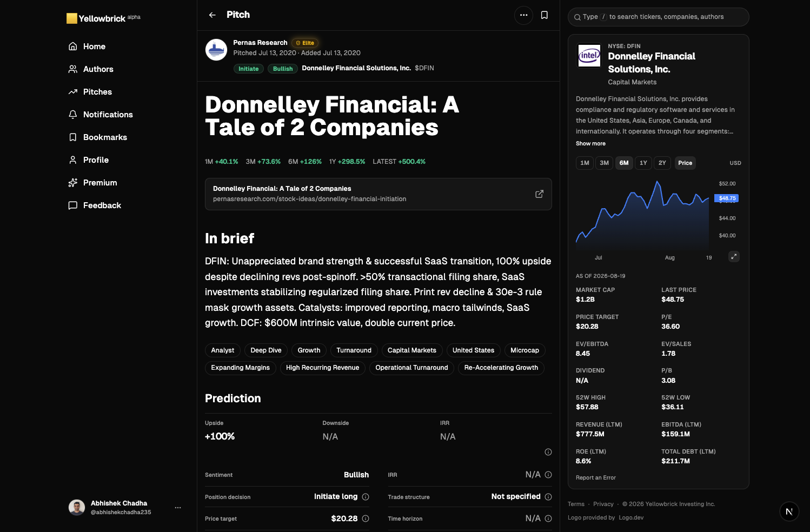Click the Yellowbrick logo
The height and width of the screenshot is (532, 810).
[103, 18]
